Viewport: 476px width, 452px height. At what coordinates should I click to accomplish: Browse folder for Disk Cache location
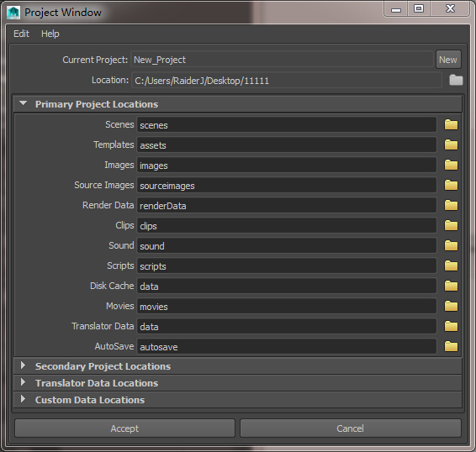click(x=451, y=286)
